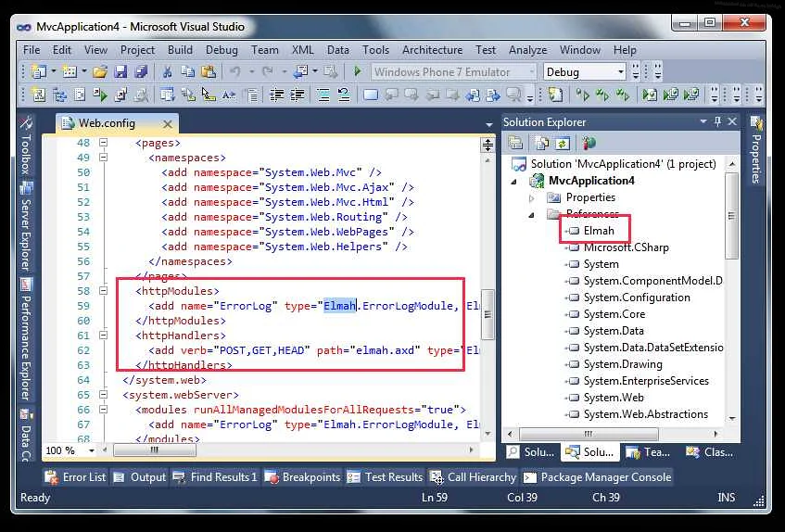Click the New Project toolbar icon
Image resolution: width=785 pixels, height=532 pixels.
click(39, 72)
